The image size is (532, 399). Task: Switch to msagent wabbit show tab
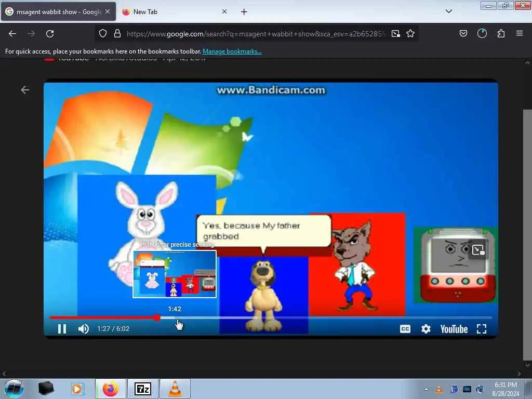(x=58, y=11)
